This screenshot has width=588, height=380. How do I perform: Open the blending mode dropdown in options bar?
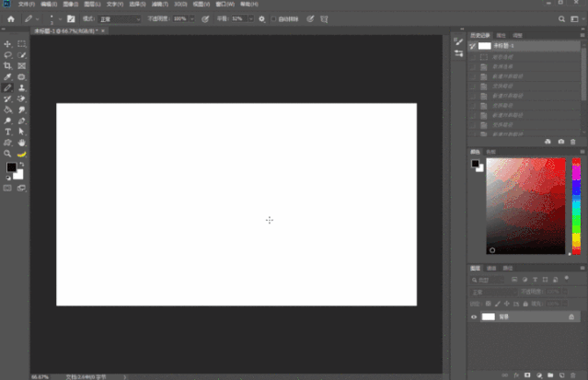point(120,18)
